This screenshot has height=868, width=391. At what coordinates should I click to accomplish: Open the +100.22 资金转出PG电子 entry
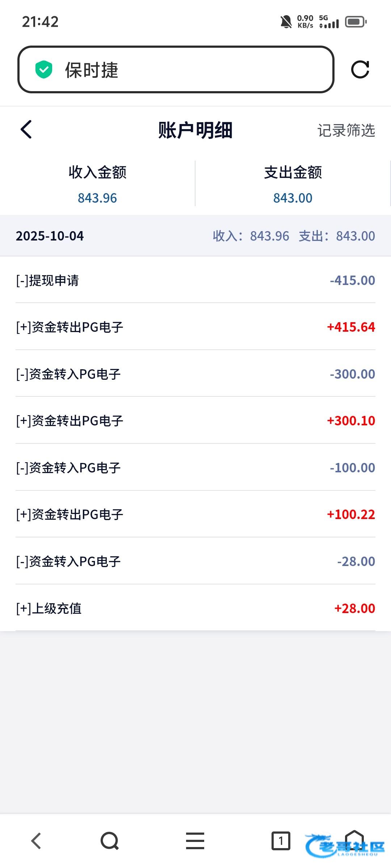(195, 514)
